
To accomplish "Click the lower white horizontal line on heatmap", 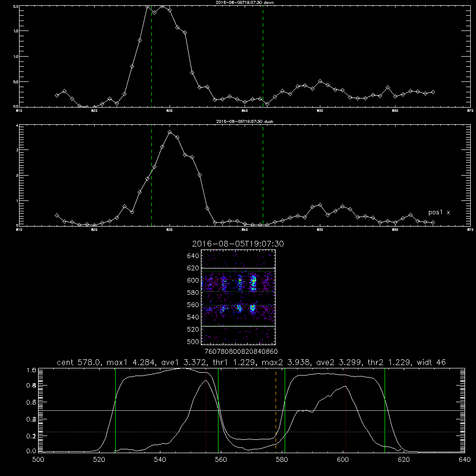I will coord(238,326).
